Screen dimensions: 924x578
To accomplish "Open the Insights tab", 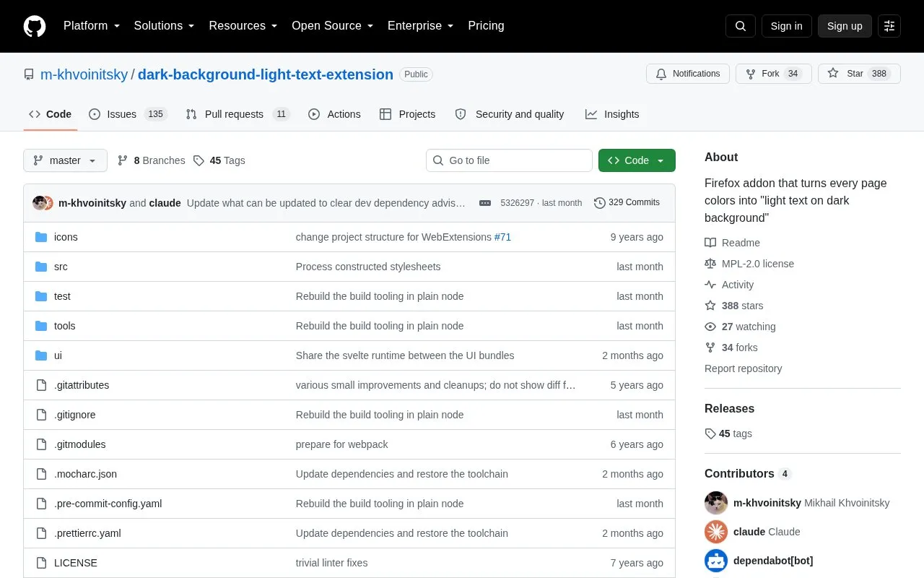I will tap(612, 114).
